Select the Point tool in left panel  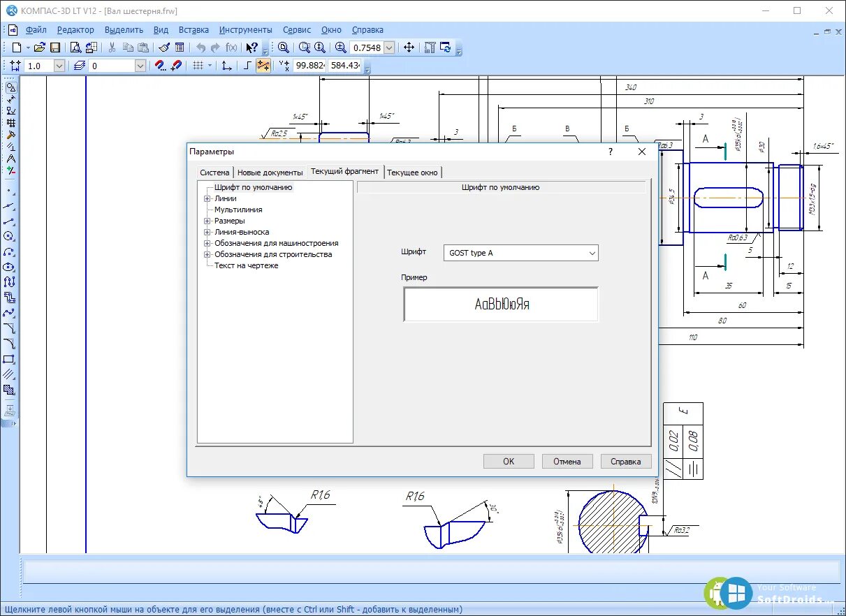(10, 189)
